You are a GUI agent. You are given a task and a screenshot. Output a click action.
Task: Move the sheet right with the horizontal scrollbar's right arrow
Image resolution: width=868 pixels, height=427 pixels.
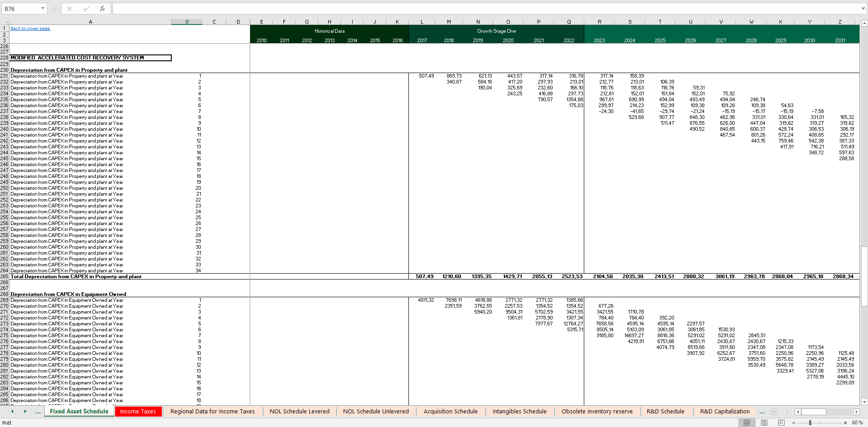[856, 412]
